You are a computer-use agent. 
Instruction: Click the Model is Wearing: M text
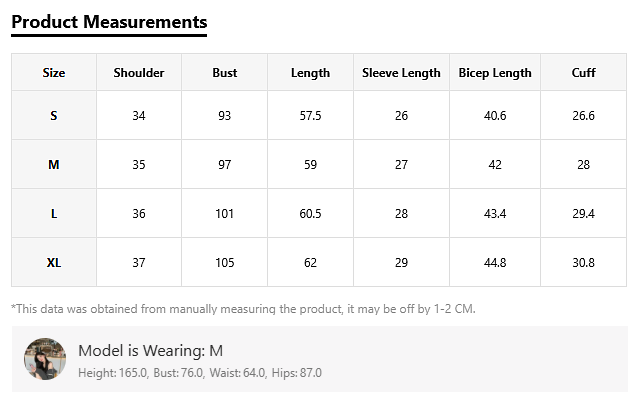click(150, 350)
